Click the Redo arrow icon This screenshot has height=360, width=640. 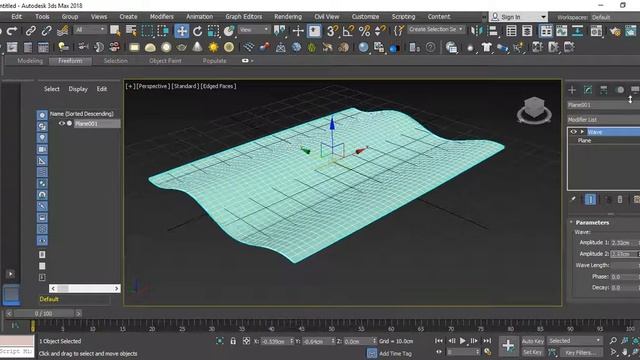pos(12,31)
